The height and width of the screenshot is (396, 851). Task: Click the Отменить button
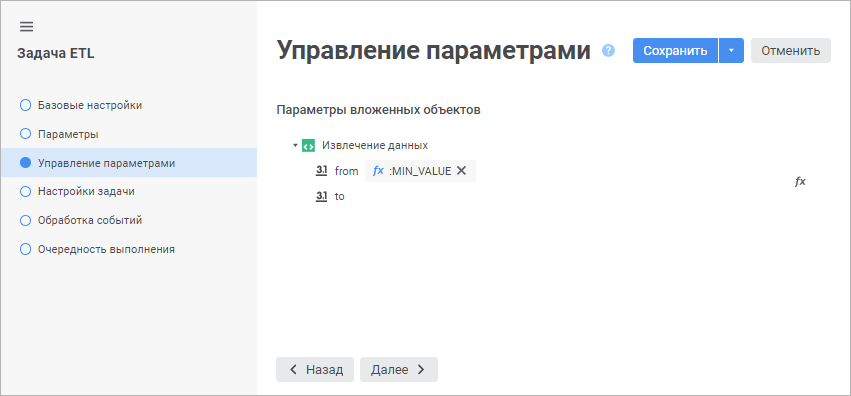pyautogui.click(x=791, y=50)
